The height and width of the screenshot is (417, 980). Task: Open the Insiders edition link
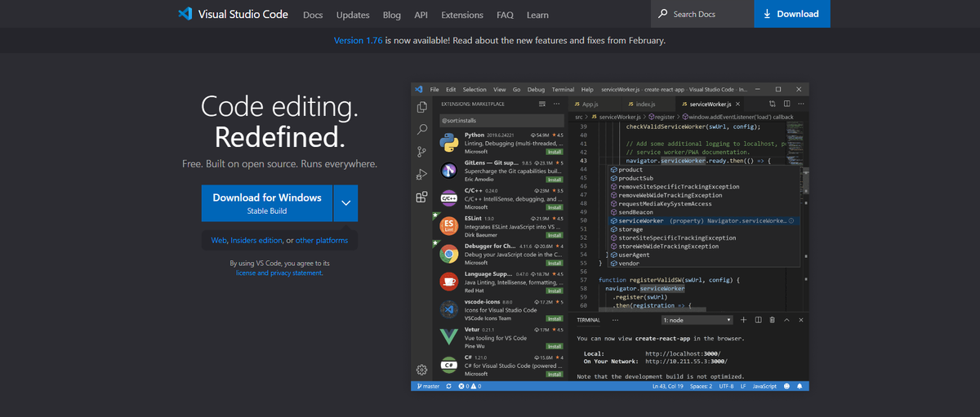pos(256,241)
